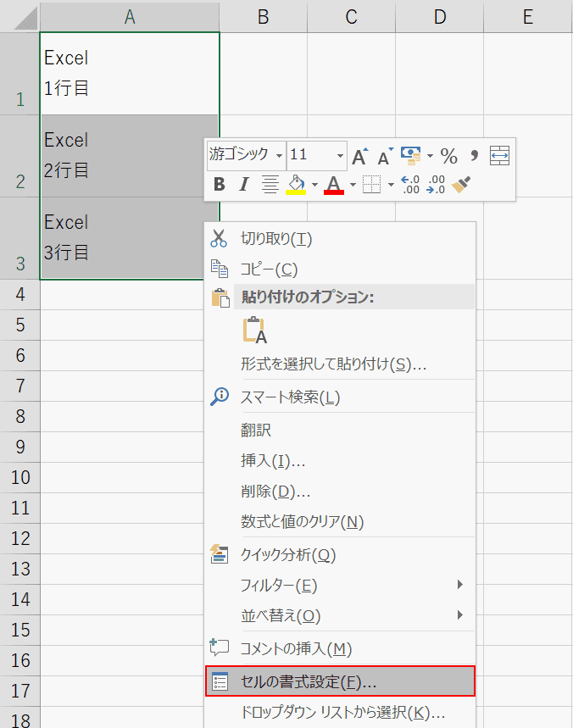Click the format cells list icon

coord(220,681)
